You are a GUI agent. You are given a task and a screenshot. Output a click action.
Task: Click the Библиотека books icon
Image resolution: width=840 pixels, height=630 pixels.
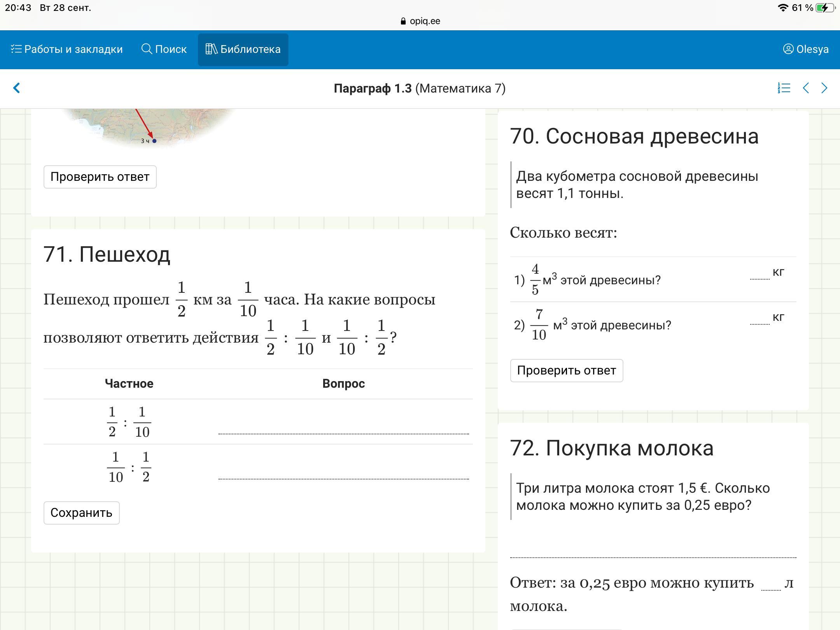211,49
